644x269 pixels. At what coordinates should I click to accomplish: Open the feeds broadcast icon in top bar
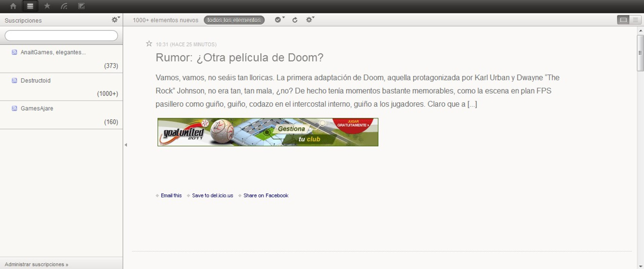[64, 6]
